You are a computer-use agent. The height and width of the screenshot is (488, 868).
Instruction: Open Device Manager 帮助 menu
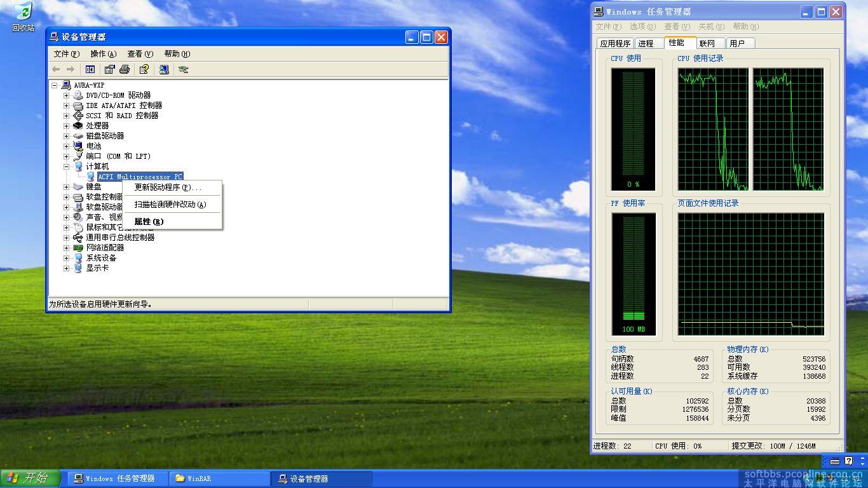(x=177, y=54)
